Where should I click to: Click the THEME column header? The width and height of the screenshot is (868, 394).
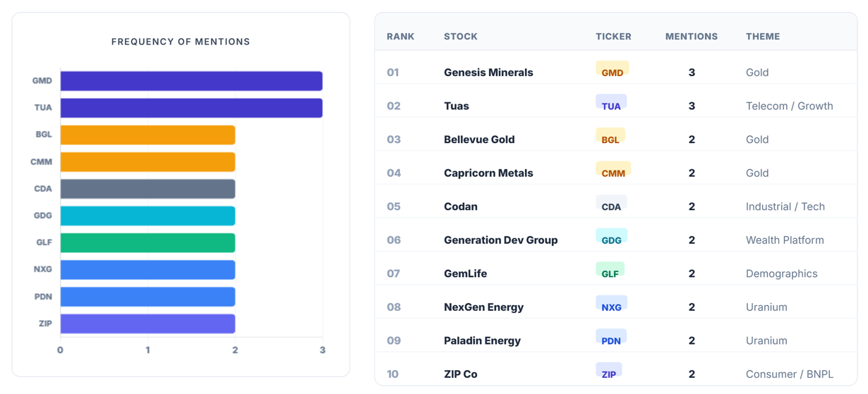coord(763,37)
